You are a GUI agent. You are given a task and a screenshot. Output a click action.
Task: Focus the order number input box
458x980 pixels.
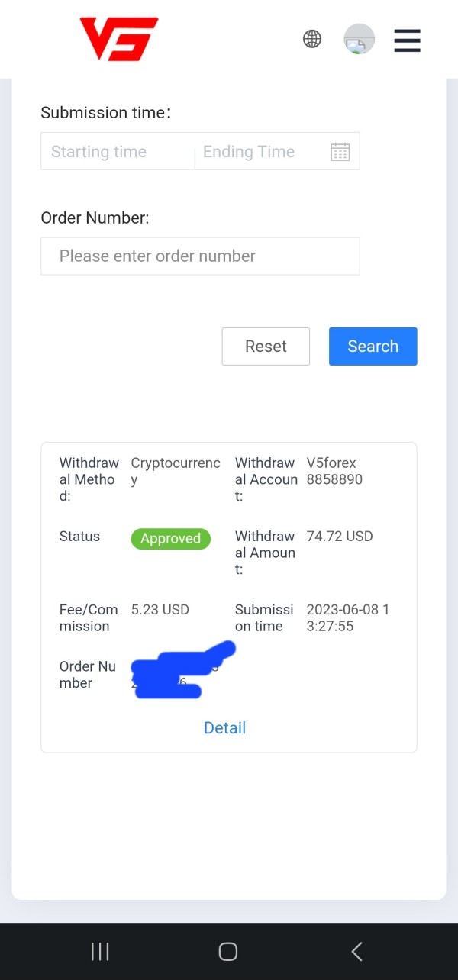[x=200, y=256]
